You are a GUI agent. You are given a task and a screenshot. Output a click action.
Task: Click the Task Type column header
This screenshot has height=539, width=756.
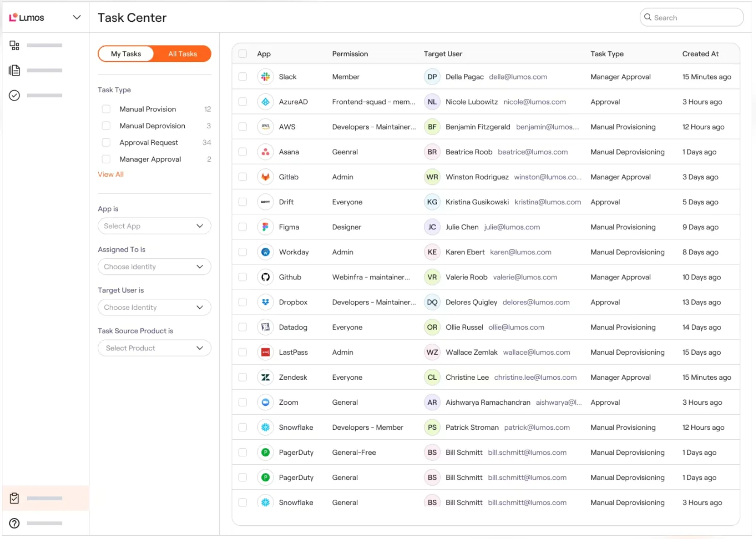point(607,54)
